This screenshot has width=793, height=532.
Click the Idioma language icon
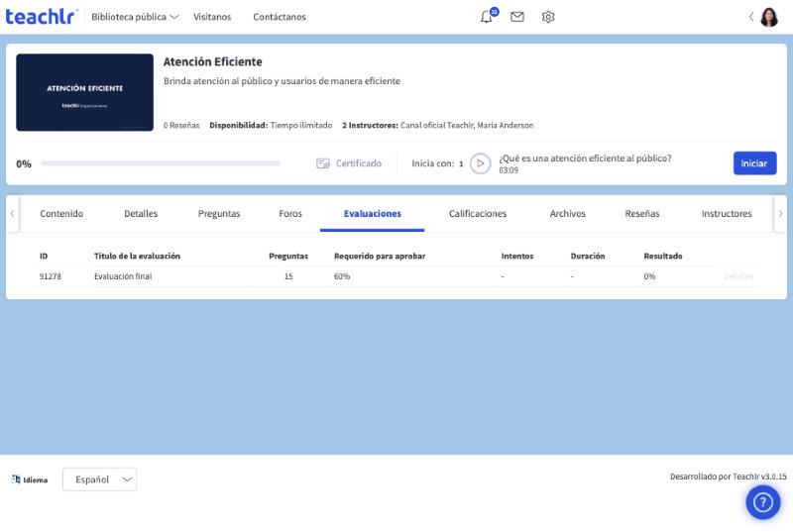pyautogui.click(x=16, y=479)
